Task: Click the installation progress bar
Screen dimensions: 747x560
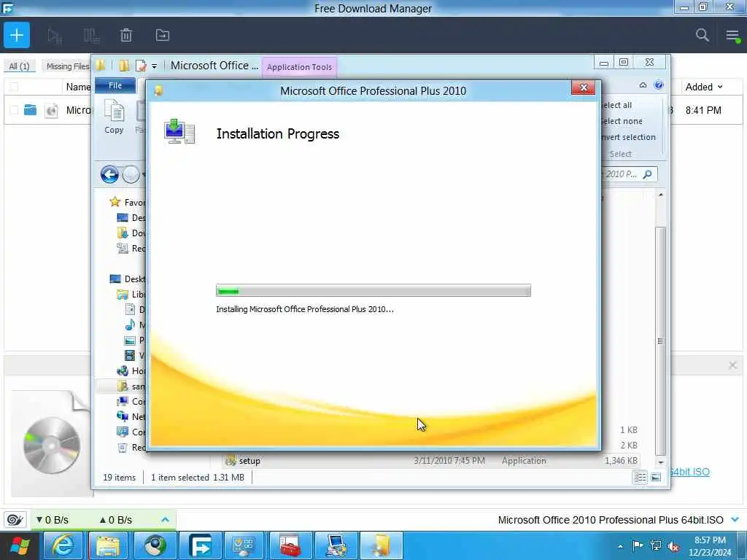Action: 373,290
